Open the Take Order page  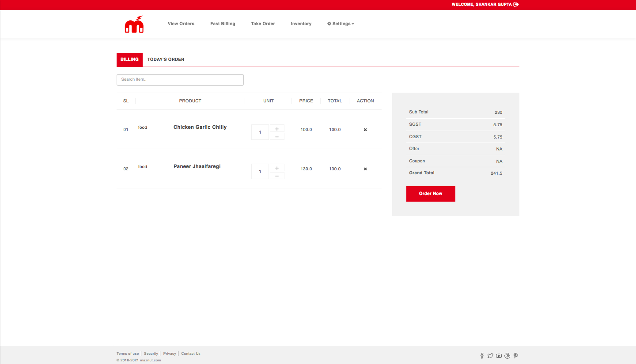(263, 24)
